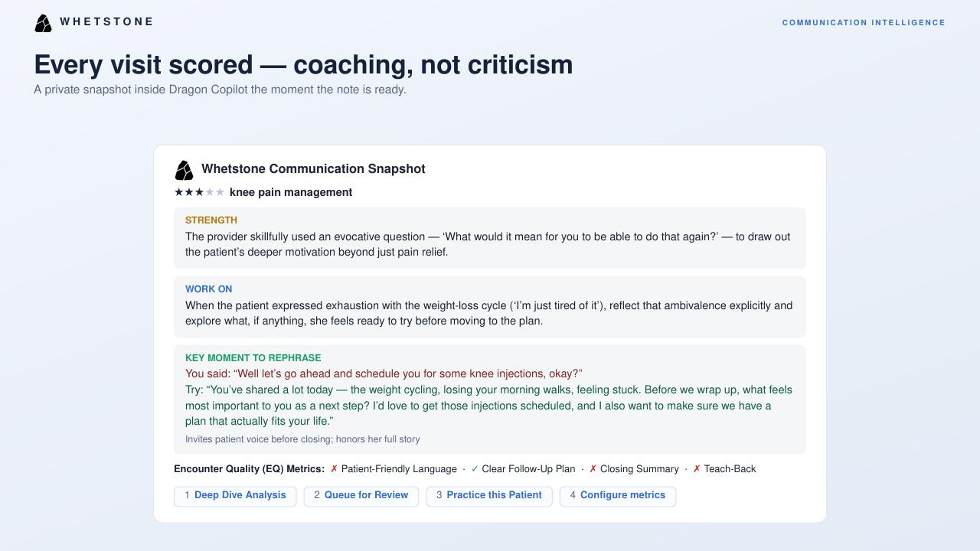Click the Teach-Back metric label
The image size is (980, 551).
(x=730, y=468)
